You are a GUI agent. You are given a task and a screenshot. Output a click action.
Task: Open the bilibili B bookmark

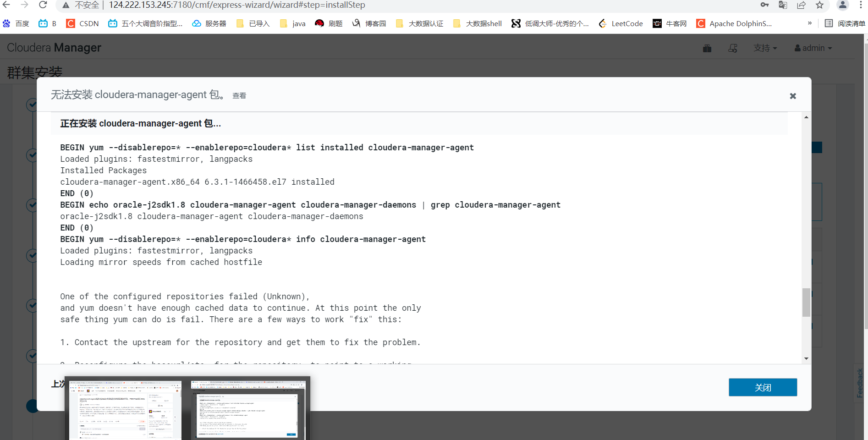48,23
